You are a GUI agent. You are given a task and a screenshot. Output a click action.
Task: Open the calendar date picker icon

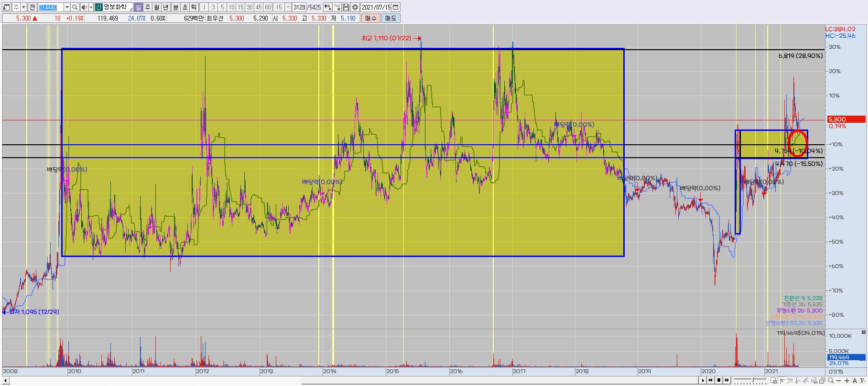click(x=396, y=7)
